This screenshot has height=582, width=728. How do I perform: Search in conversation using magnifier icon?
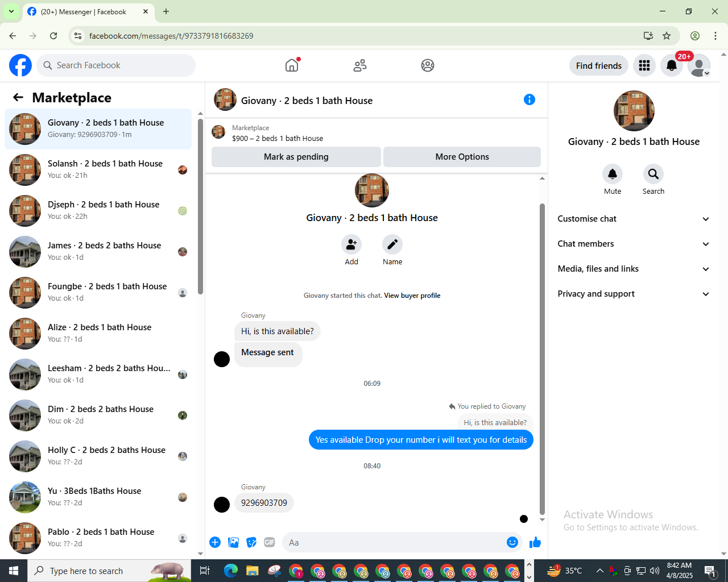point(653,174)
